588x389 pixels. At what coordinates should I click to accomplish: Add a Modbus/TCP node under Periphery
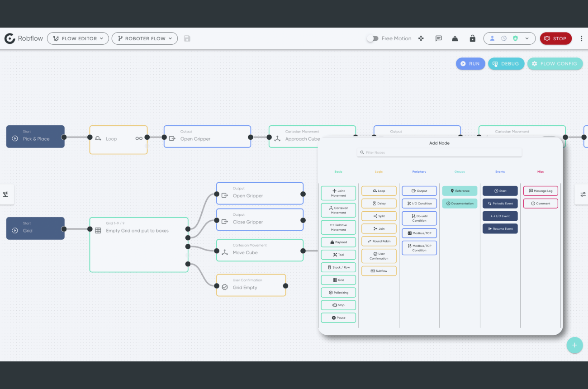click(x=419, y=233)
